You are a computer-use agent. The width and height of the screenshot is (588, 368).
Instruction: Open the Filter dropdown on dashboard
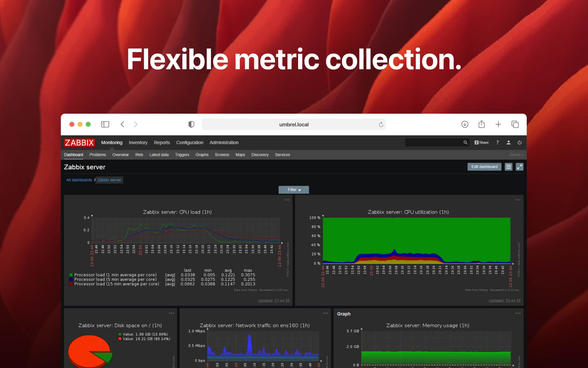pyautogui.click(x=294, y=189)
